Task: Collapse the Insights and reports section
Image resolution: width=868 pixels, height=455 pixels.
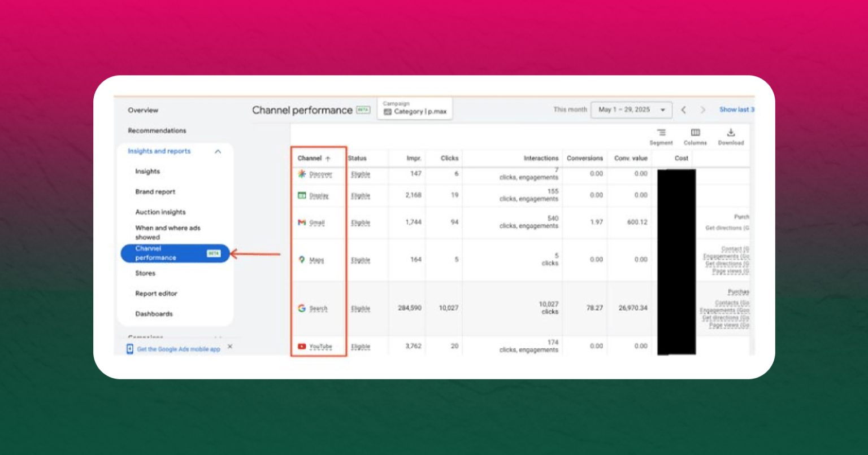Action: [x=218, y=151]
